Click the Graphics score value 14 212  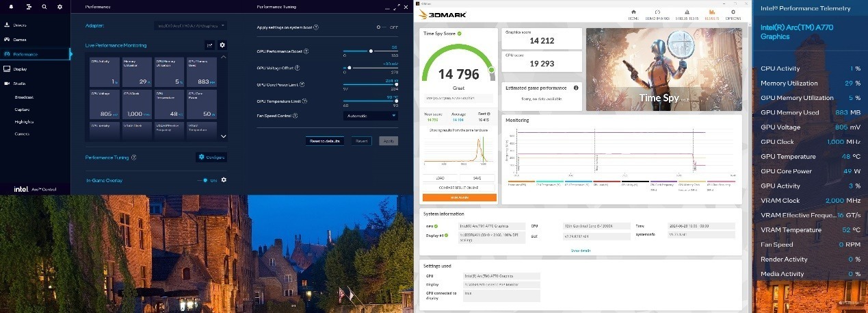[542, 40]
